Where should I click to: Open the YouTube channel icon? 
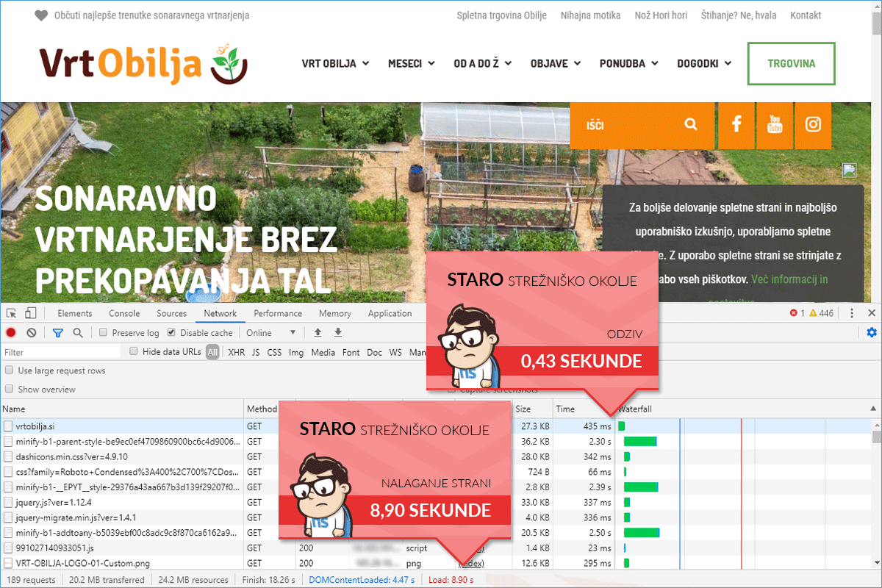(775, 124)
